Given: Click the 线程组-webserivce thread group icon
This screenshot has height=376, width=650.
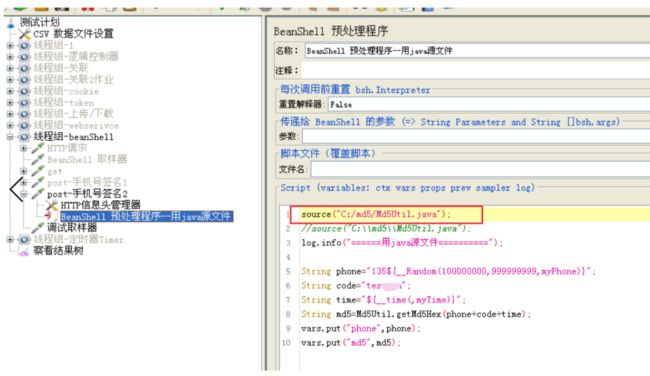Looking at the screenshot, I should click(24, 125).
